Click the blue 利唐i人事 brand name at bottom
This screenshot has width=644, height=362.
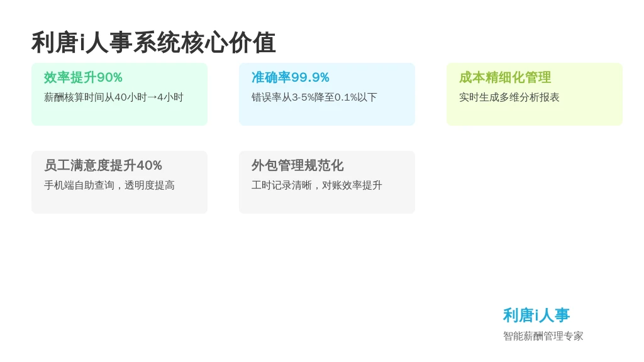click(x=536, y=315)
